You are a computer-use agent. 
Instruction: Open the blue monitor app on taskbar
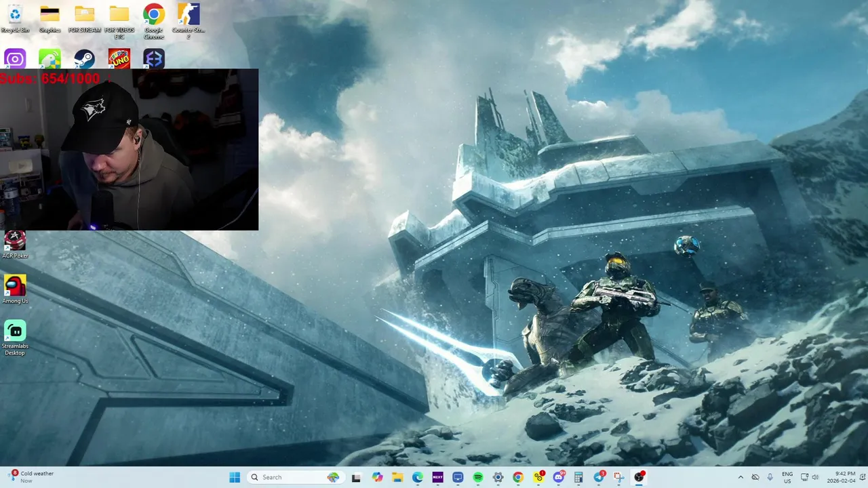coord(458,477)
